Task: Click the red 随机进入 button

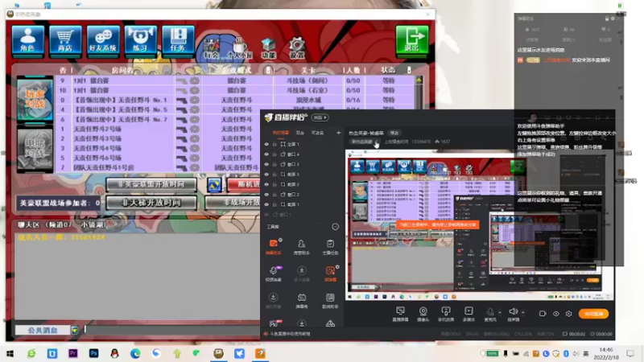Action: 243,184
